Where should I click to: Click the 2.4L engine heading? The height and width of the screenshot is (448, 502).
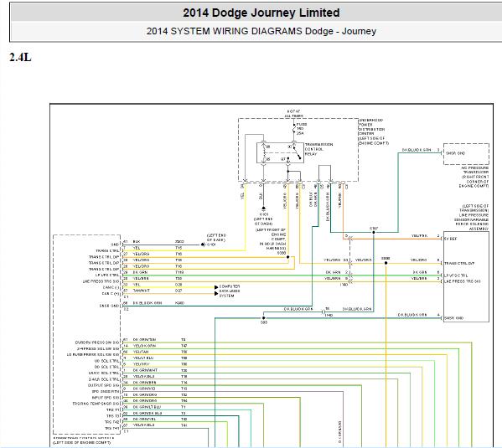click(x=20, y=57)
